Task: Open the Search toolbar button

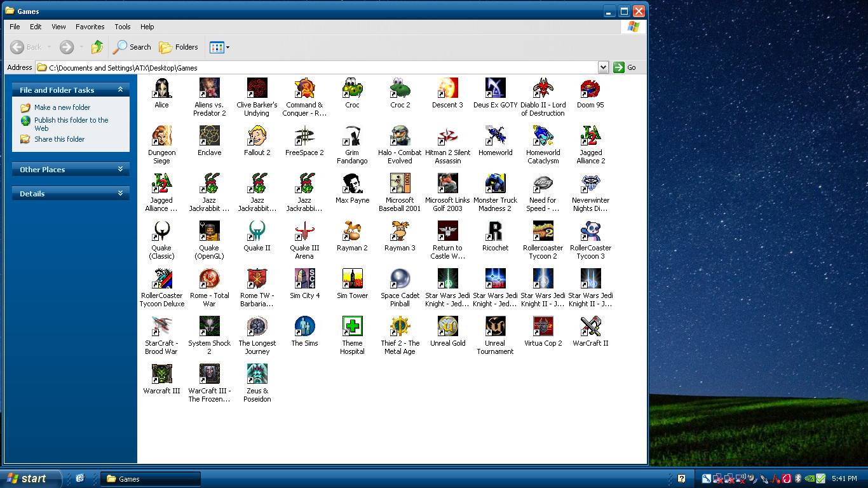Action: click(132, 47)
